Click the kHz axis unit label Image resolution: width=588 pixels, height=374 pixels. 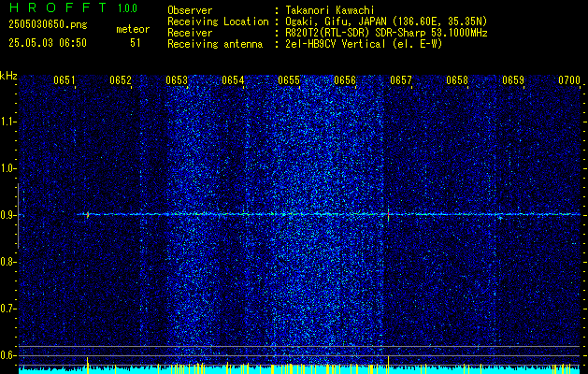pos(8,76)
